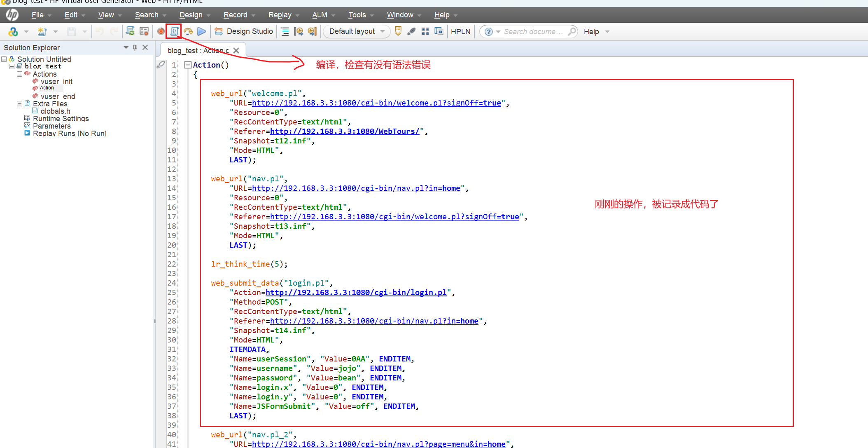Screen dimensions: 868x448
Task: Select Action item in Solution Explorer
Action: [x=47, y=88]
